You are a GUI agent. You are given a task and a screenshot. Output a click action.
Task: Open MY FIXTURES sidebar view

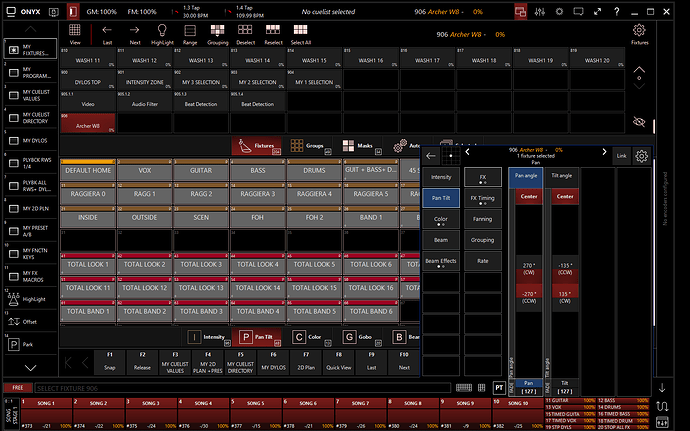pos(30,49)
